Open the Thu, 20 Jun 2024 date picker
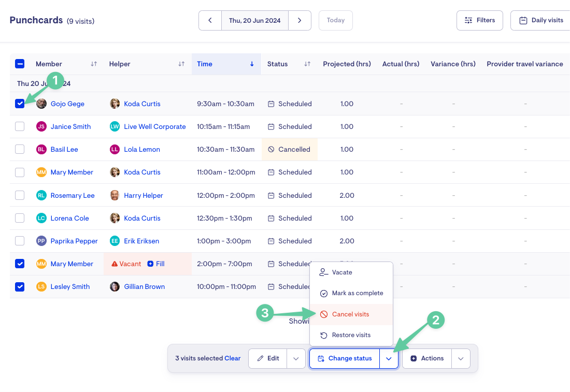Viewport: 570px width, 392px height. 255,20
